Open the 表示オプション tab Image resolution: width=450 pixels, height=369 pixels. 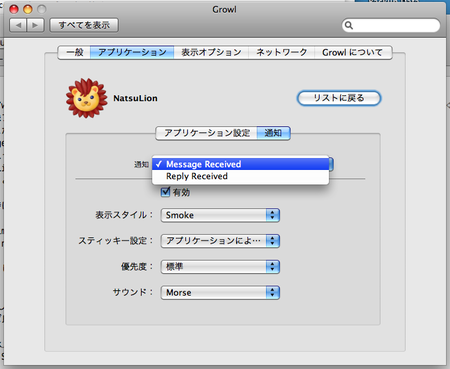(x=211, y=52)
